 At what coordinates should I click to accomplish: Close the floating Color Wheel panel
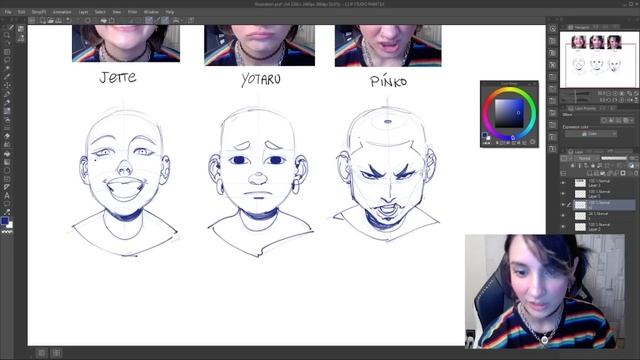point(535,84)
